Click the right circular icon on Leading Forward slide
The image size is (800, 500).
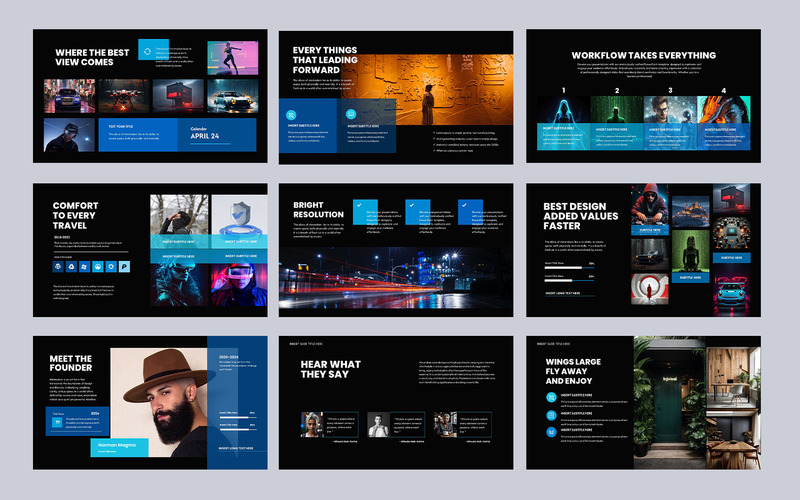352,114
